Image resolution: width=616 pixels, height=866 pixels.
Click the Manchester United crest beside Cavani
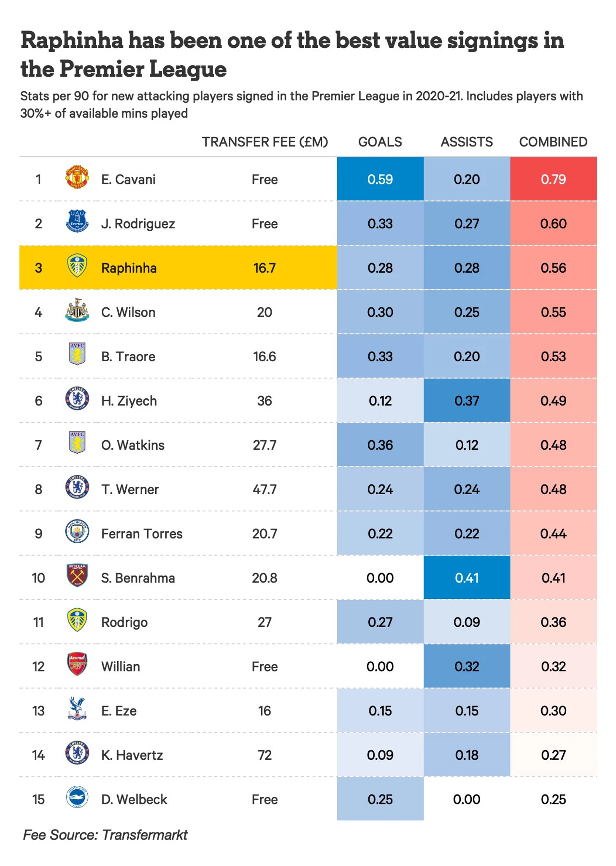tap(77, 177)
